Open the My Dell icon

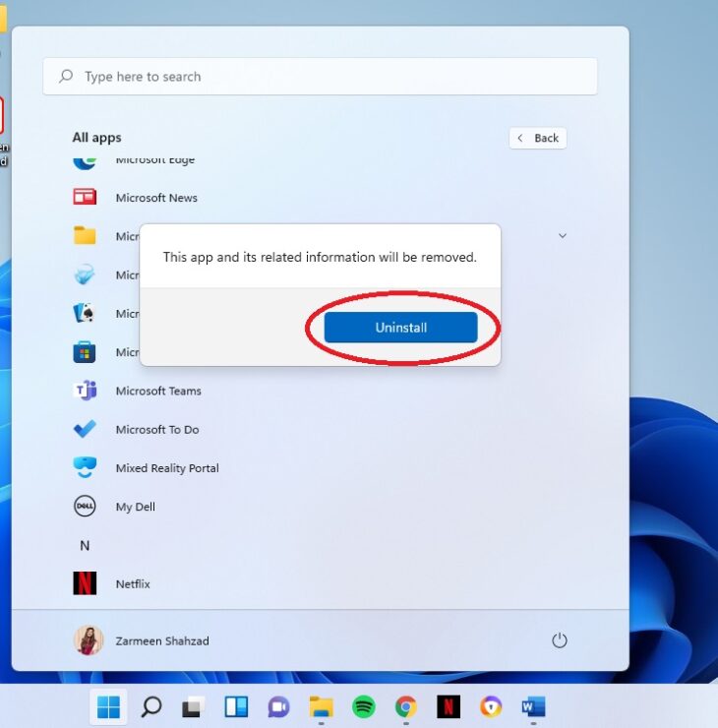click(x=85, y=506)
